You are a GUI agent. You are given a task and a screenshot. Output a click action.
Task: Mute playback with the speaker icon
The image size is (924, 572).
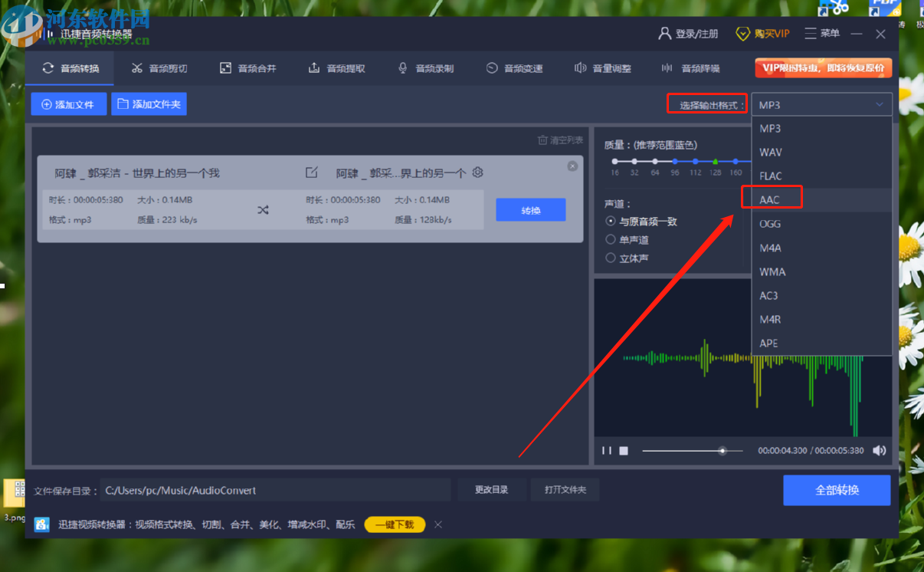coord(879,451)
